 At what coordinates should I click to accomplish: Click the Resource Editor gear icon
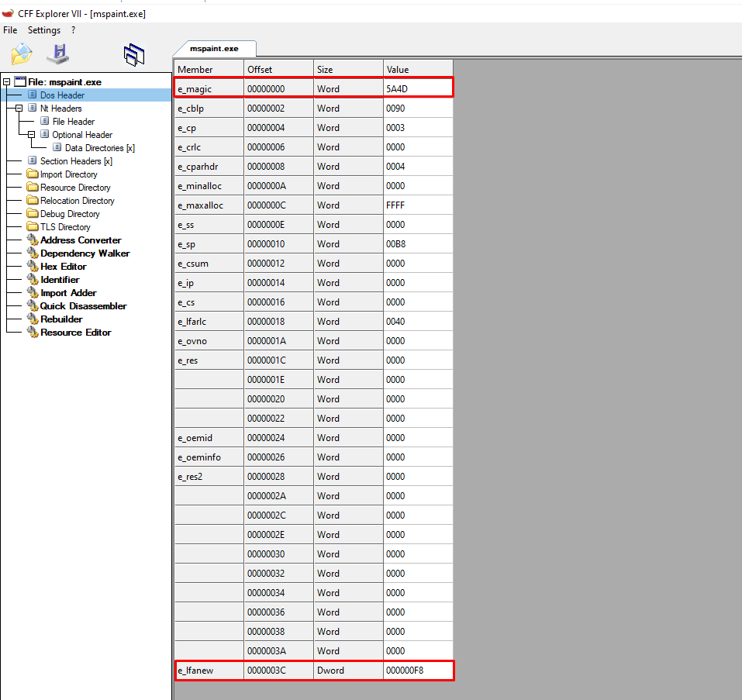click(33, 333)
